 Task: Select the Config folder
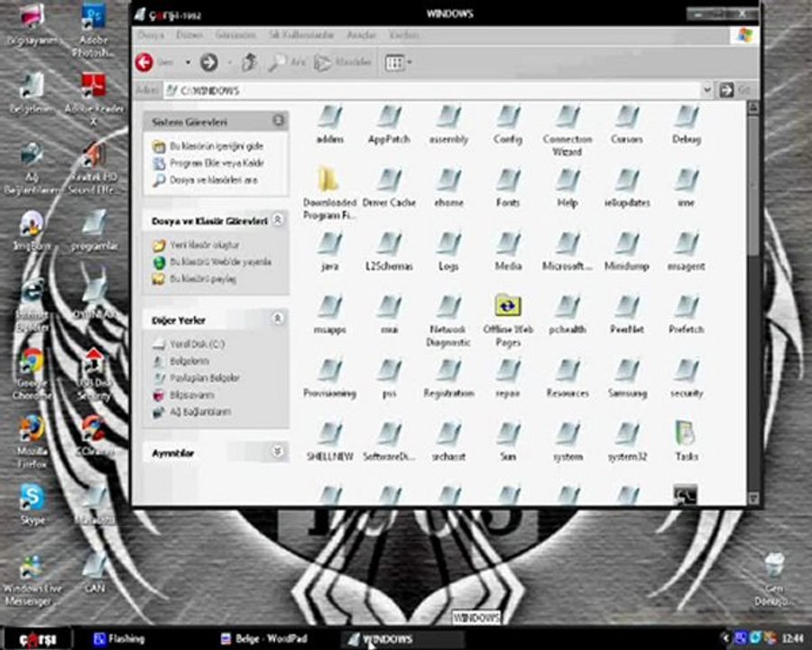click(507, 125)
